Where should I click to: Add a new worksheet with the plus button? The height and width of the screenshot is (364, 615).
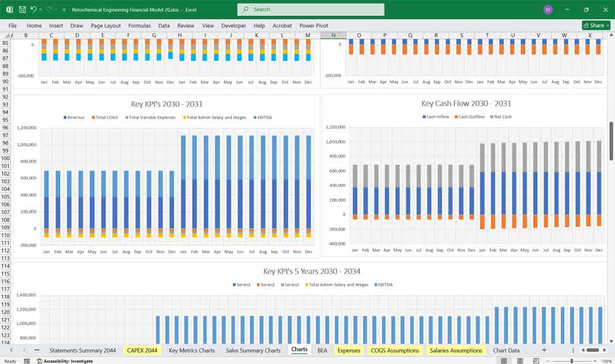click(544, 350)
